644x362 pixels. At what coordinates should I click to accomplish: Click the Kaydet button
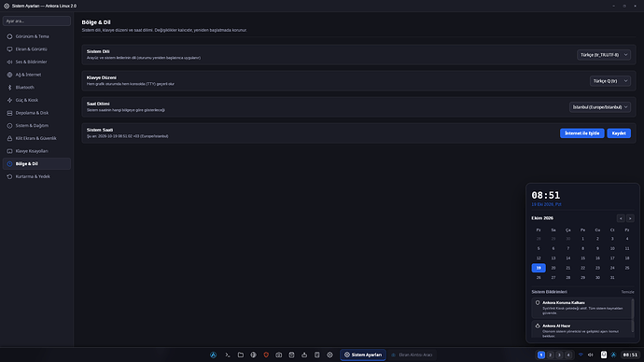(x=619, y=133)
